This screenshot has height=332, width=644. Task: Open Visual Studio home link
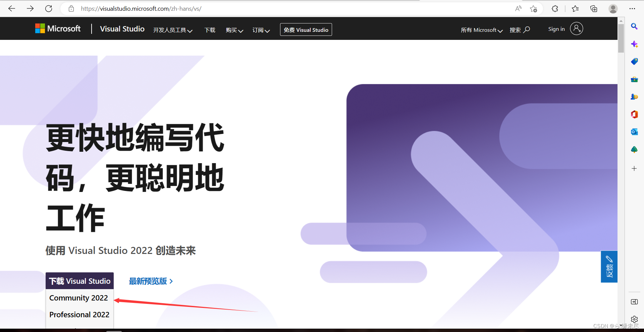click(x=122, y=29)
